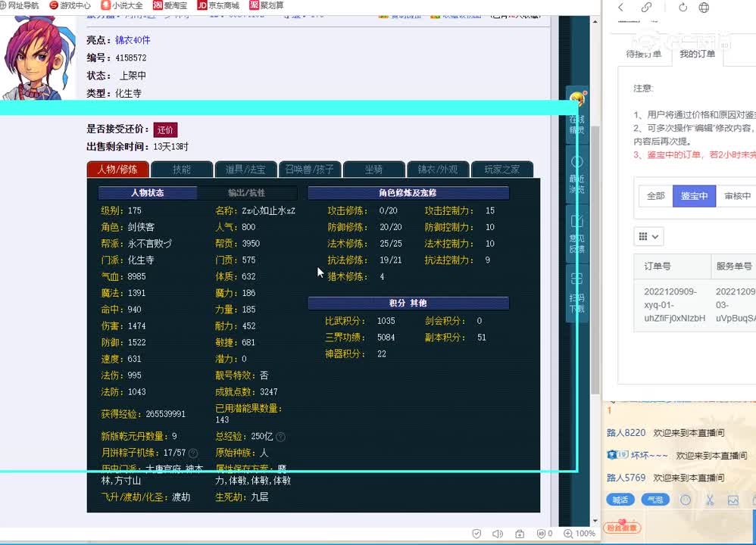Click username 路人8220 in chat
Screen dimensions: 756x545
(x=626, y=433)
